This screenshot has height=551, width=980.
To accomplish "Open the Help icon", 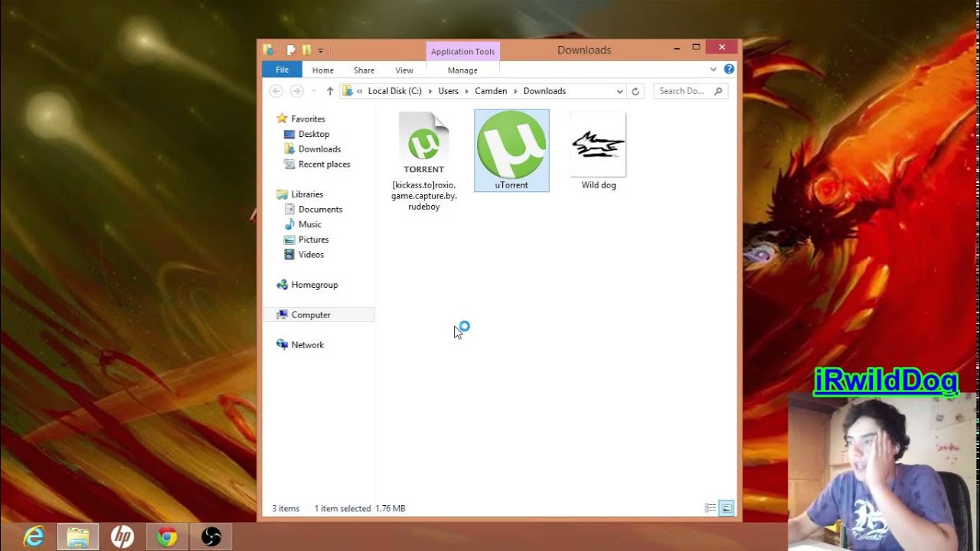I will click(729, 69).
